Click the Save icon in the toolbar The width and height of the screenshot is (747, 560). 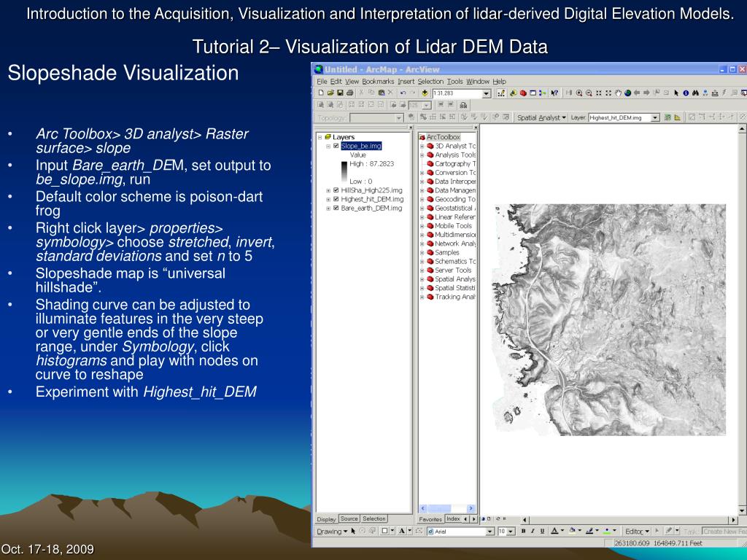340,93
